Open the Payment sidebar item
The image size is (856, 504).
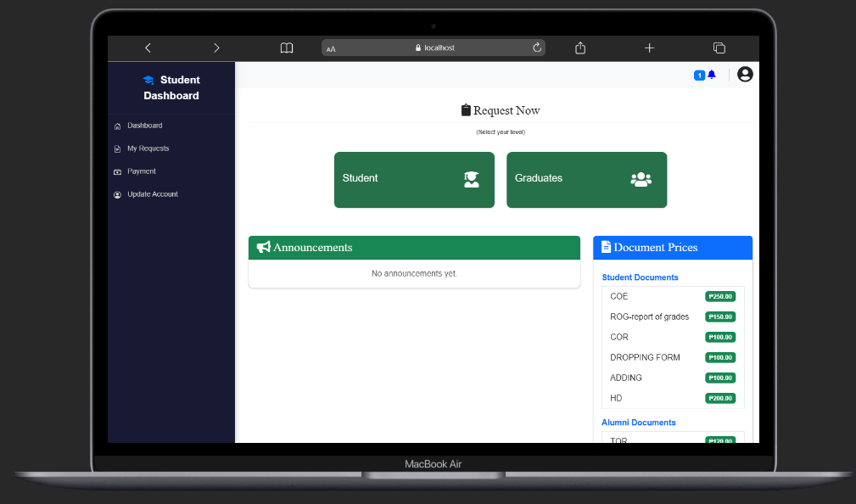[x=142, y=171]
